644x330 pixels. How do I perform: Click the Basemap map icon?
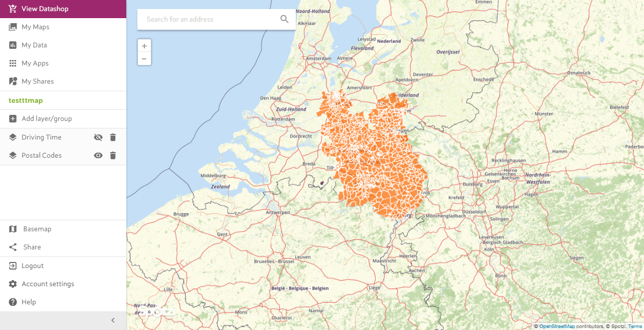(x=13, y=229)
